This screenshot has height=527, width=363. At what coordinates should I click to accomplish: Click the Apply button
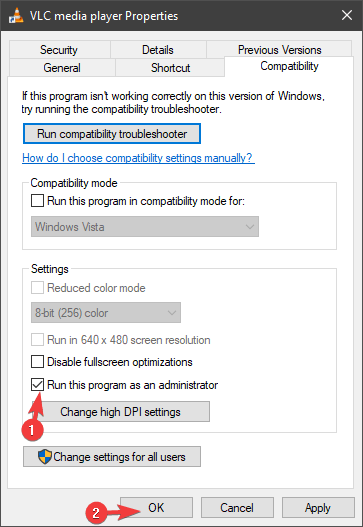[x=318, y=508]
